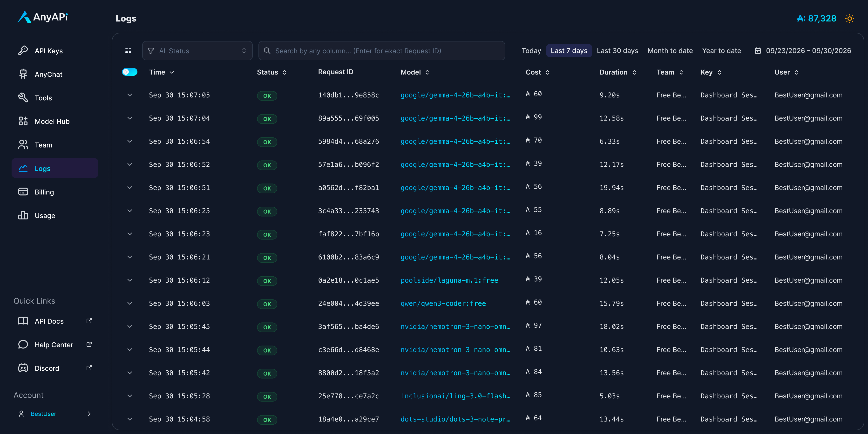Viewport: 868px width, 435px height.
Task: Click the BestUser account person icon
Action: tap(21, 414)
